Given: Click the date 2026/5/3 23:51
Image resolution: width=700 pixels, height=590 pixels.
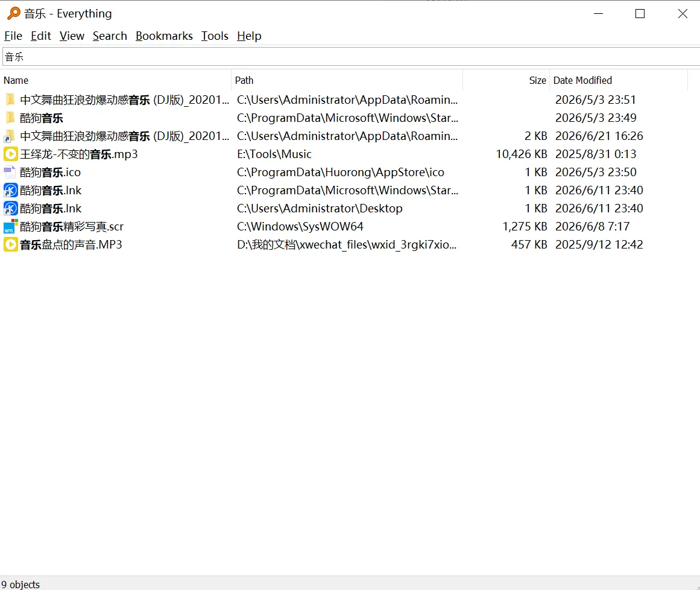Looking at the screenshot, I should click(x=596, y=100).
